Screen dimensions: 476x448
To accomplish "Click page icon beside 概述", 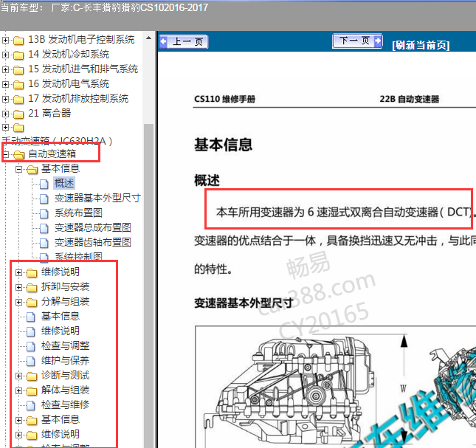I will pos(44,184).
